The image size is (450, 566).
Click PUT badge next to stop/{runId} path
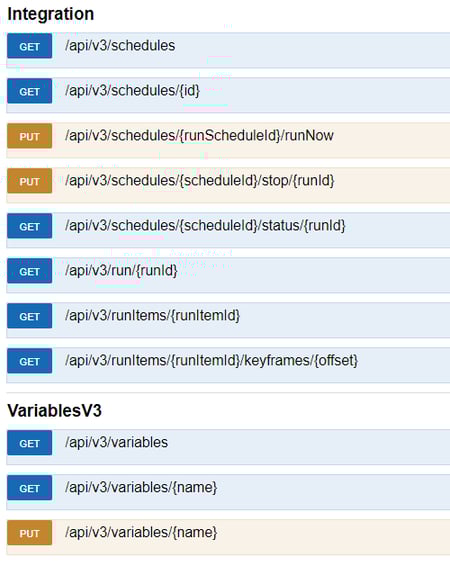tap(30, 181)
